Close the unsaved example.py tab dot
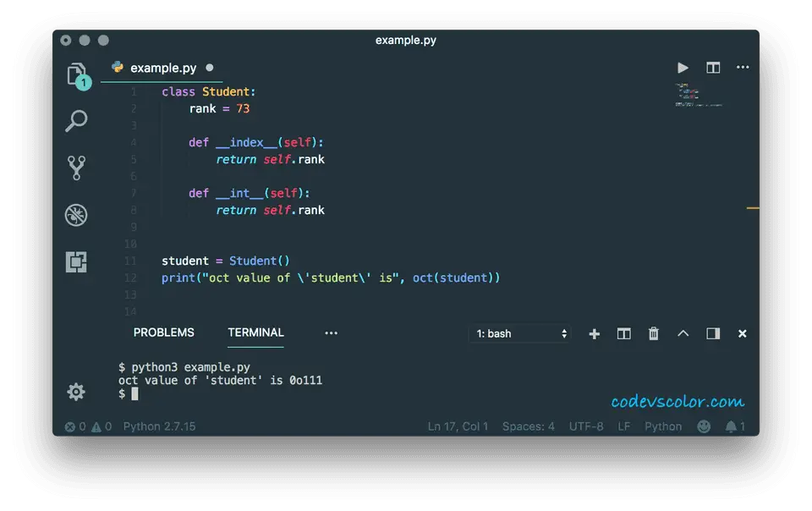812x511 pixels. pos(210,68)
